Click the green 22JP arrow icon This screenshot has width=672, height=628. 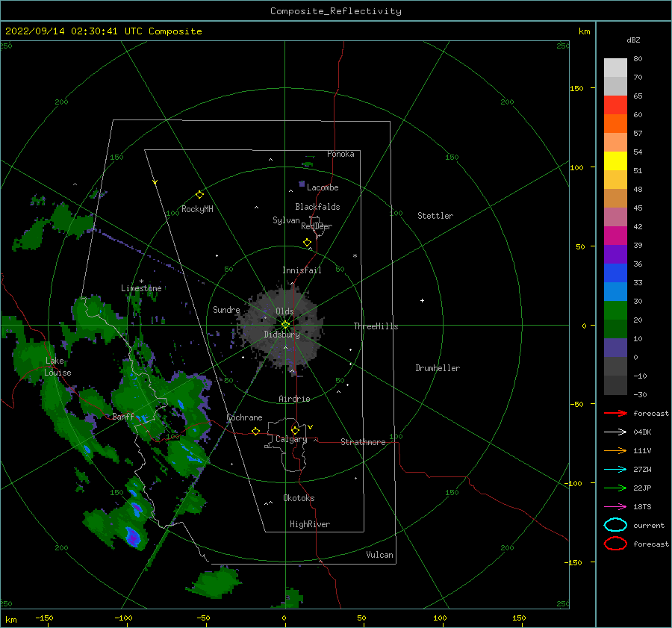coord(615,488)
